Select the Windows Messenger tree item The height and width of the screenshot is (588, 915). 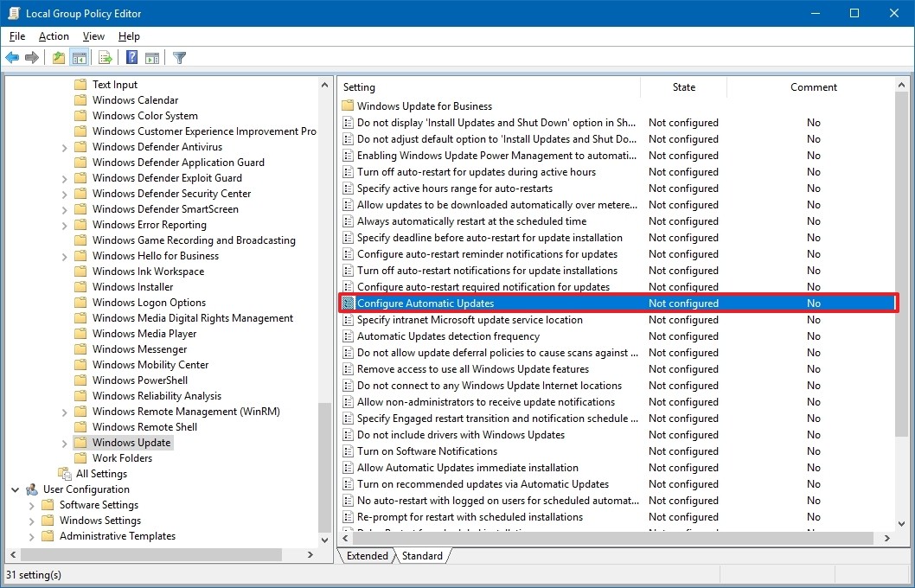(139, 349)
